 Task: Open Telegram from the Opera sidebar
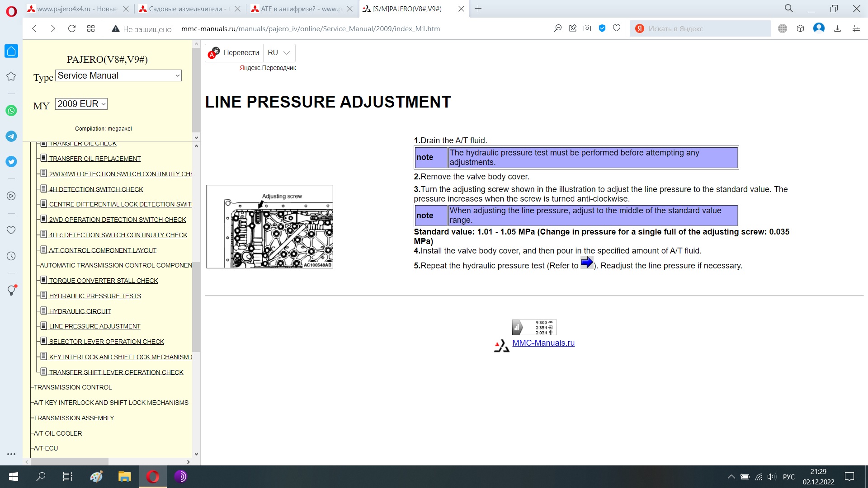[11, 136]
